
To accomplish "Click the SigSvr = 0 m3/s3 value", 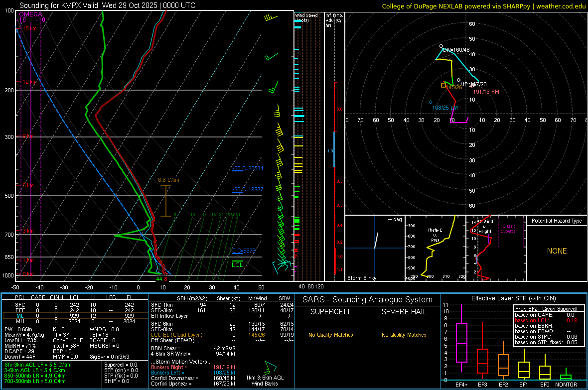I will tap(110, 357).
